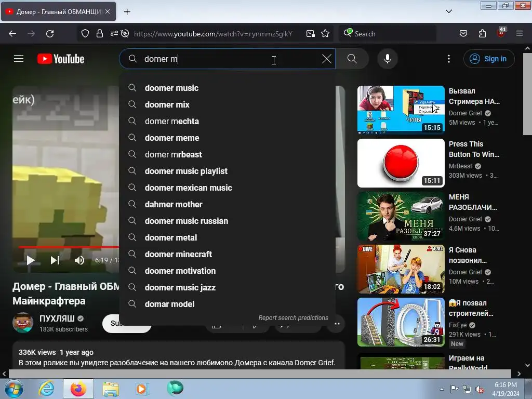Open the Firefox hamburger application menu

pyautogui.click(x=520, y=34)
